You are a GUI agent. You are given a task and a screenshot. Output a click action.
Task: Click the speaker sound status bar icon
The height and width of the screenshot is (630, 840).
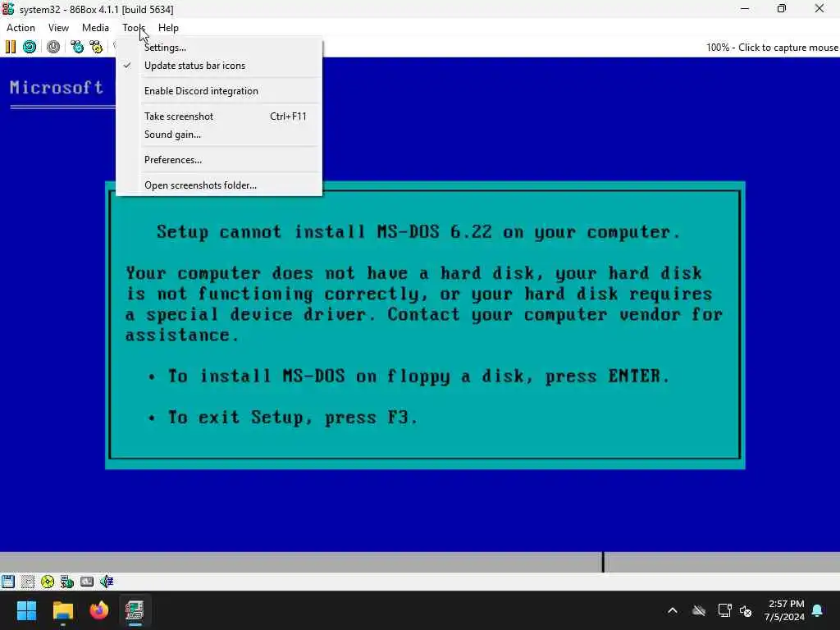point(107,582)
